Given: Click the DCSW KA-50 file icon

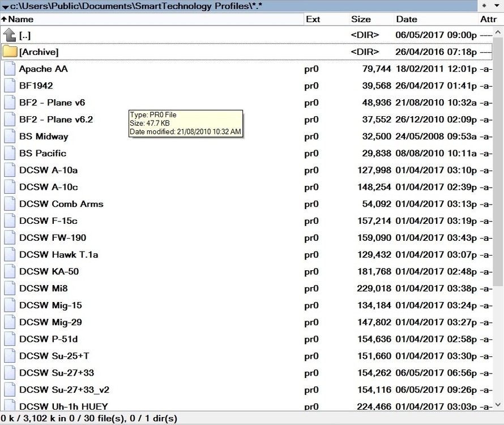Looking at the screenshot, I should (10, 271).
